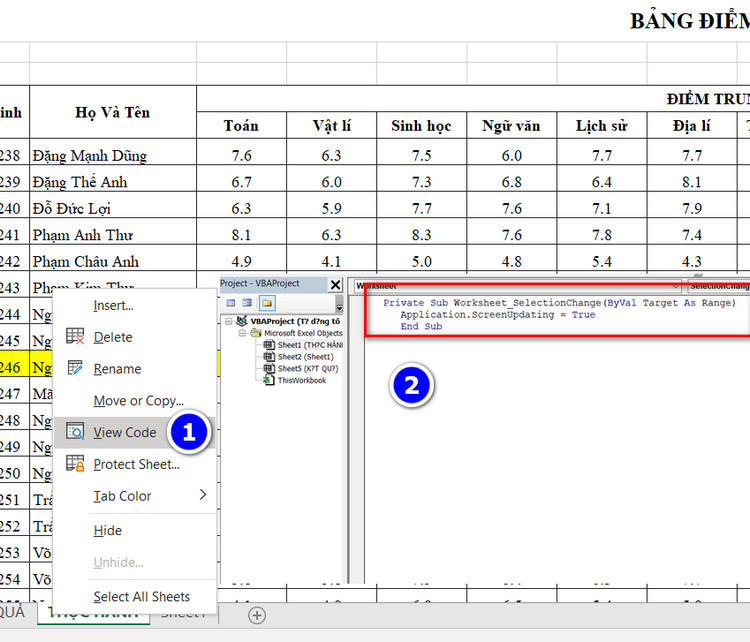Screen dimensions: 750x642
Task: Click the View Code button in Project toolbar
Action: click(231, 303)
